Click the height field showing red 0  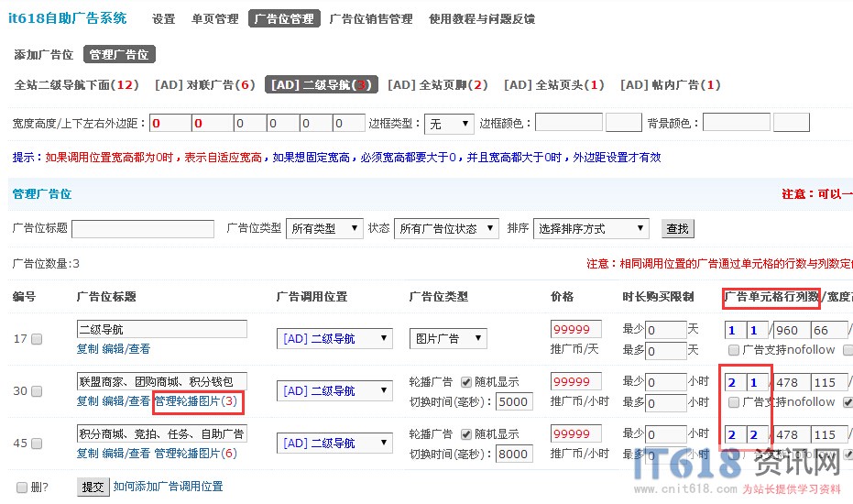213,123
